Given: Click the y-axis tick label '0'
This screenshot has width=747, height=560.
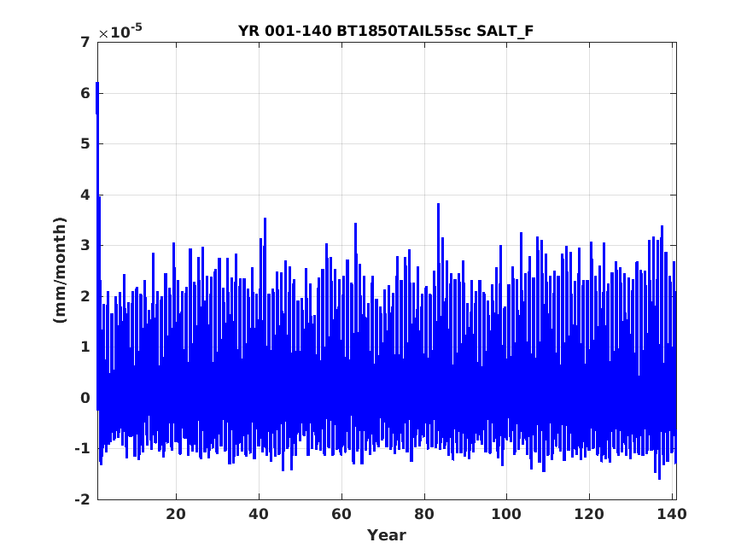Looking at the screenshot, I should 85,398.
